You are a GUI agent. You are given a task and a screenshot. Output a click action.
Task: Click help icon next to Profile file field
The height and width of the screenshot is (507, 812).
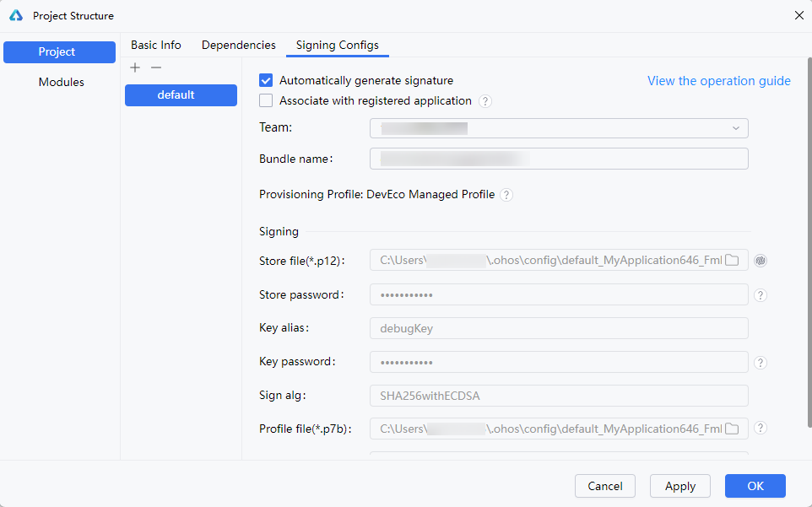(760, 429)
